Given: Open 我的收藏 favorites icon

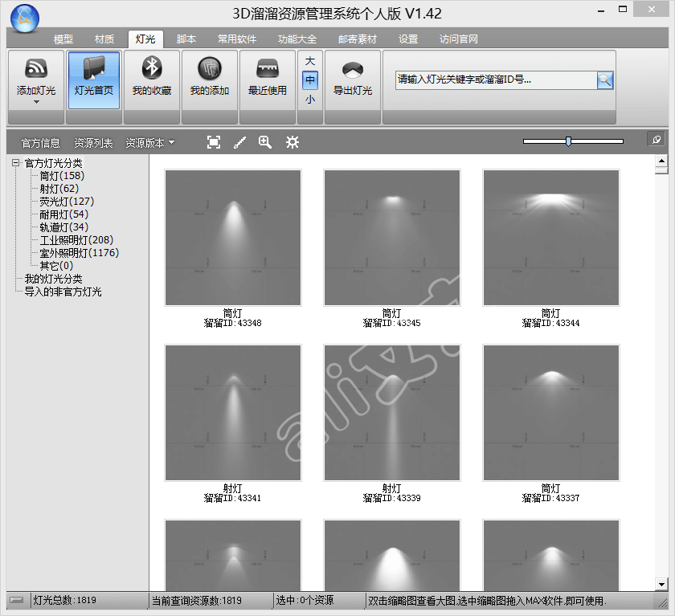Looking at the screenshot, I should pos(152,68).
